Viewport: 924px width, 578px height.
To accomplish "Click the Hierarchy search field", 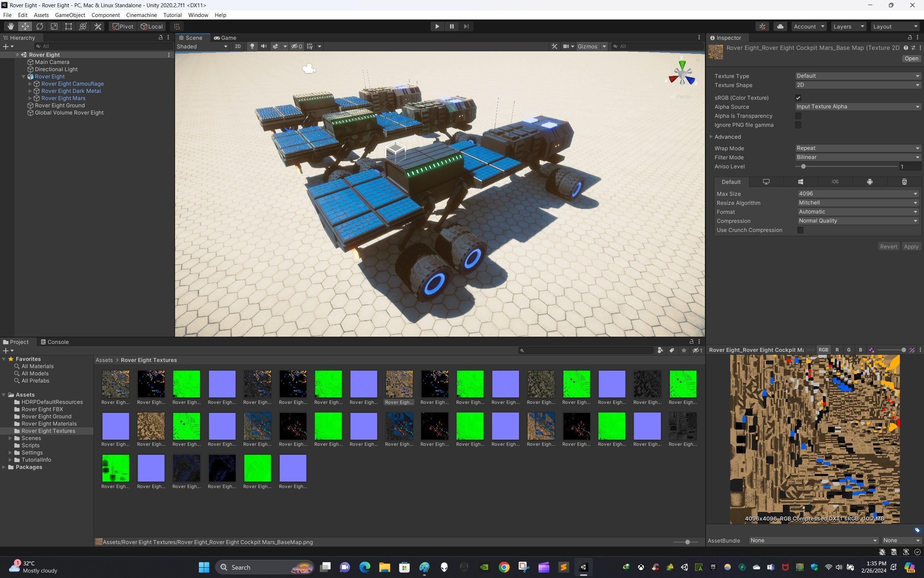I will pos(103,46).
